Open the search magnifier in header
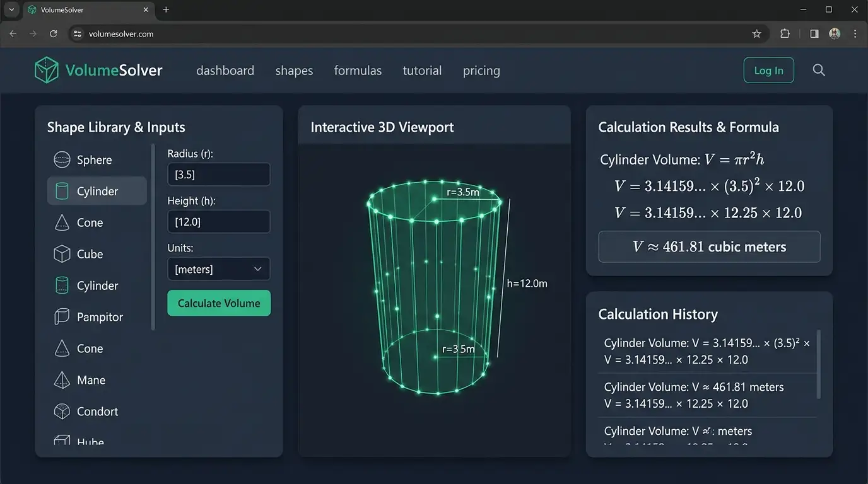 click(x=819, y=70)
